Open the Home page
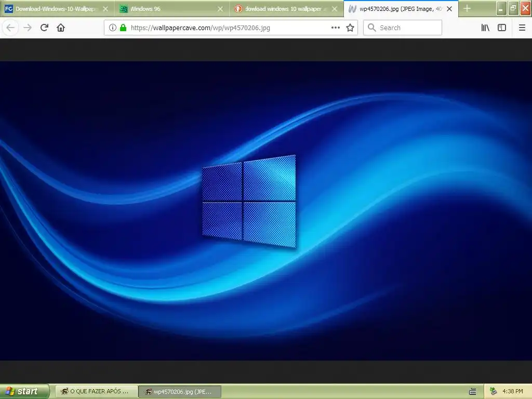Viewport: 532px width, 399px height. (x=61, y=28)
